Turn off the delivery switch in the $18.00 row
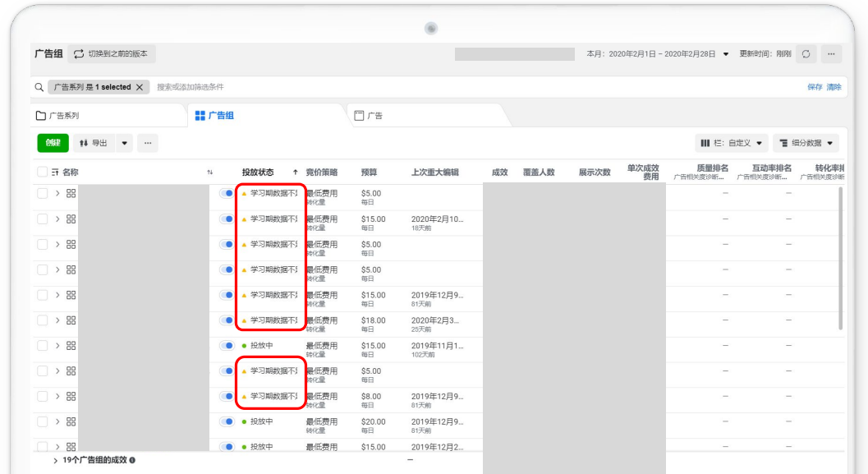 tap(227, 320)
